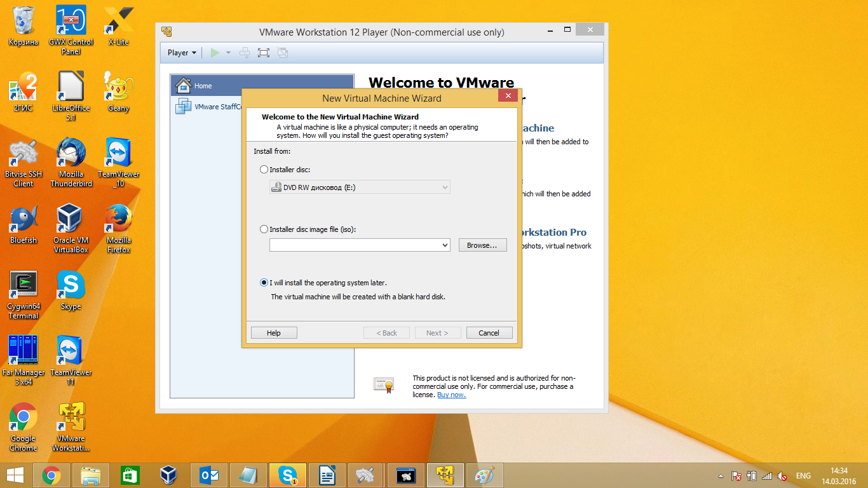Open the Player menu dropdown
Screen dimensions: 868x488
(x=182, y=53)
